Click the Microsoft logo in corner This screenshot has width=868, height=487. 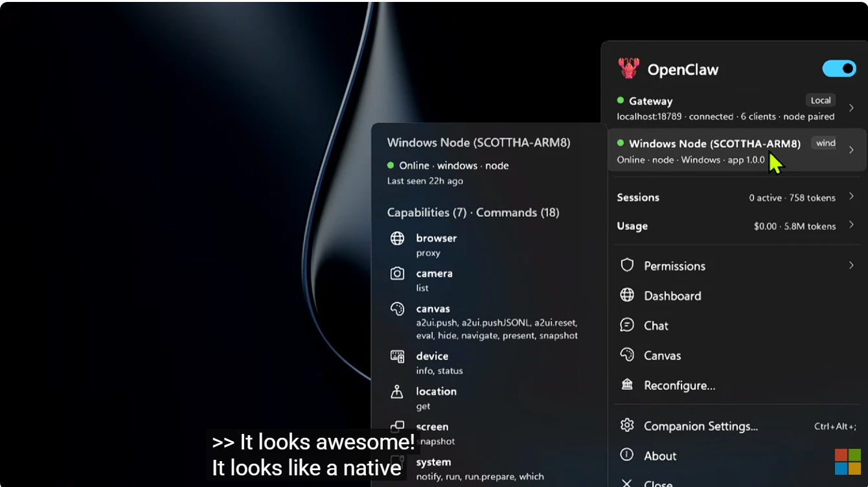click(x=848, y=462)
